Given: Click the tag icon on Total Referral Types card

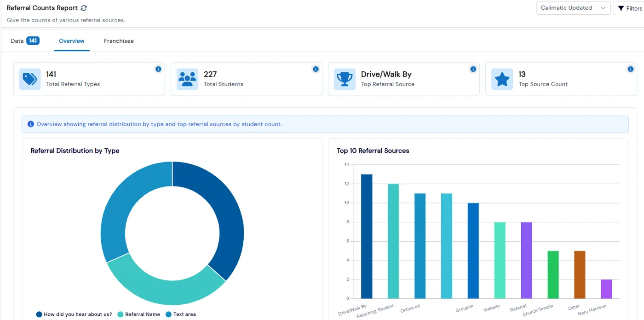Looking at the screenshot, I should click(30, 79).
